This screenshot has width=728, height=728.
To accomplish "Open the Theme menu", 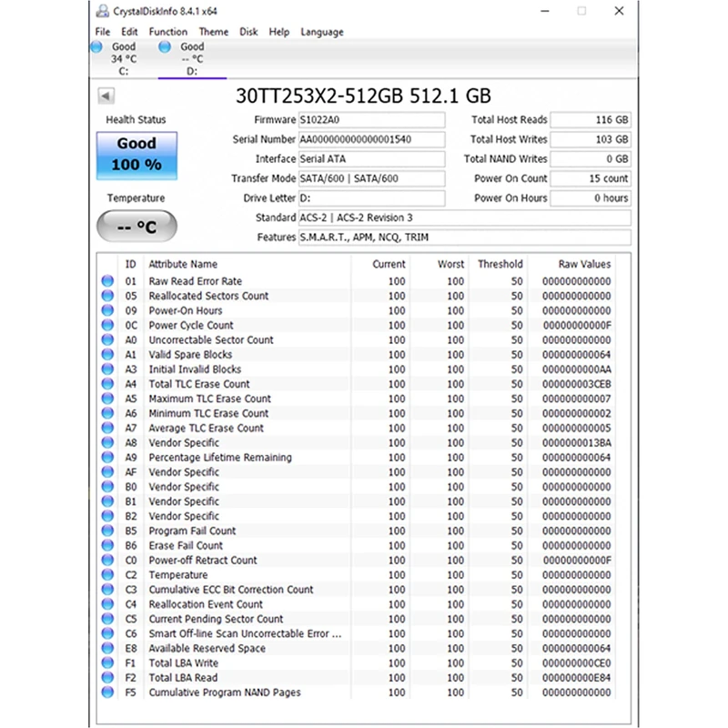I will (x=214, y=32).
